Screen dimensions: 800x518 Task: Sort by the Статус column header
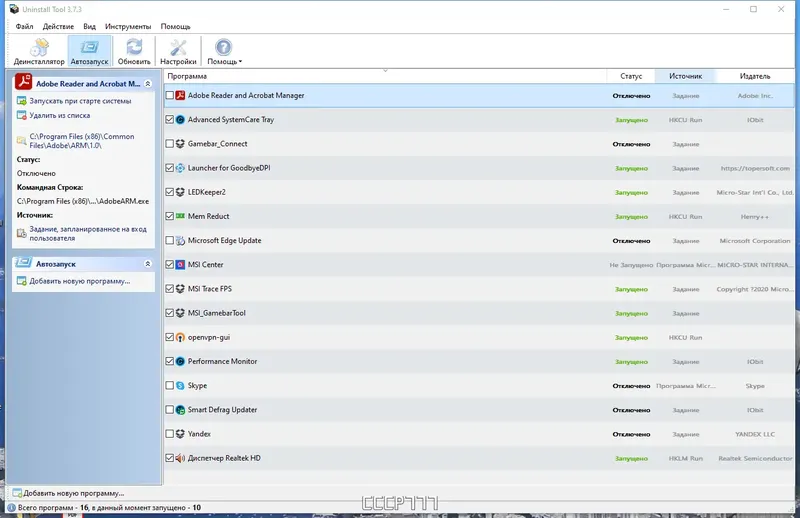click(x=631, y=76)
